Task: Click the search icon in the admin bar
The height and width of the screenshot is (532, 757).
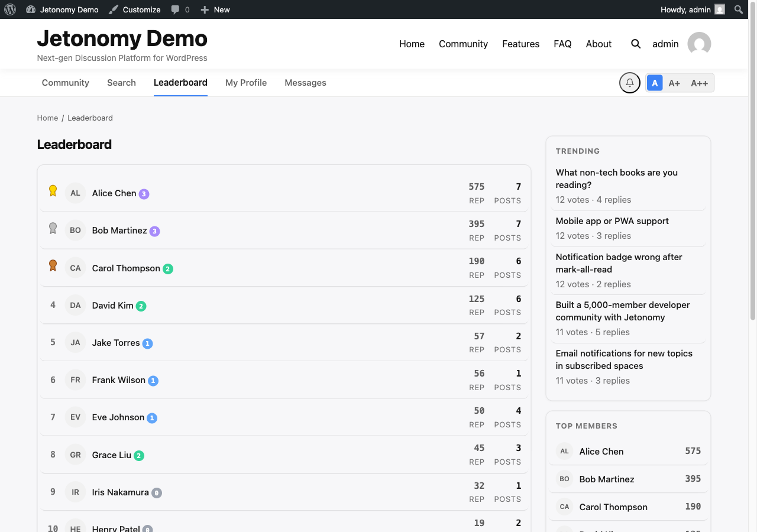Action: [738, 9]
